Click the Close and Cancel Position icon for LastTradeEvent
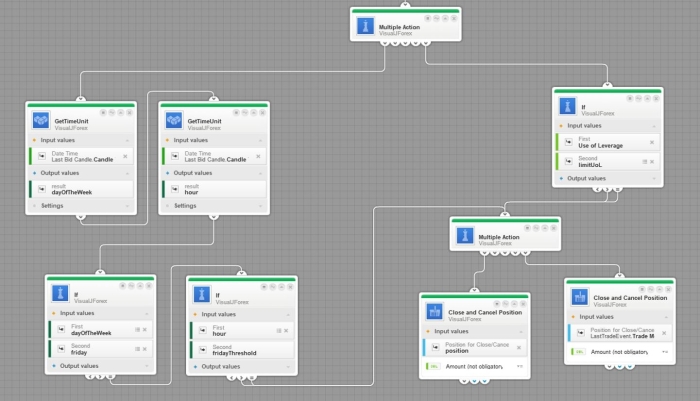The width and height of the screenshot is (700, 401). tap(579, 297)
